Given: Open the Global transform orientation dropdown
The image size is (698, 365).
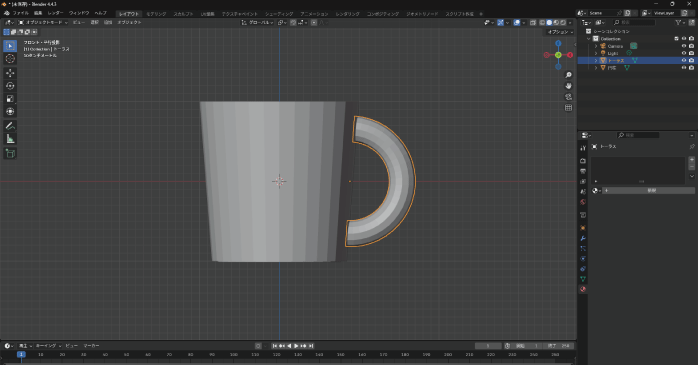Looking at the screenshot, I should (257, 22).
